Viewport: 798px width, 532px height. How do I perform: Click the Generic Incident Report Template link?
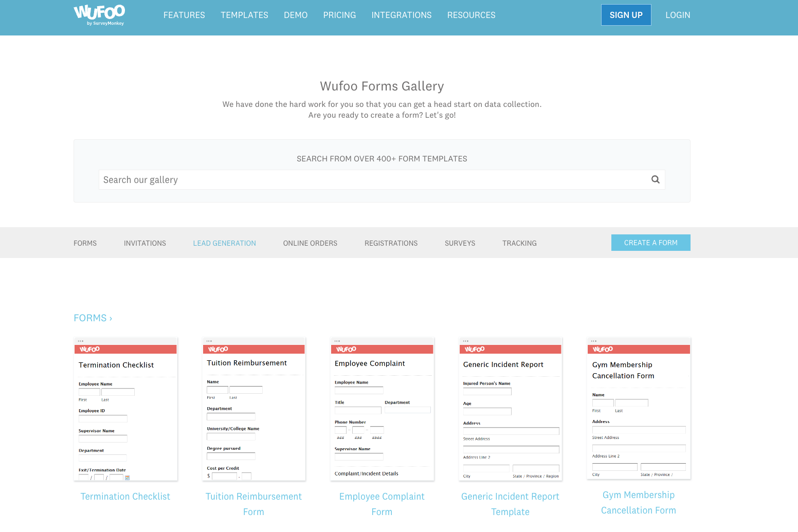tap(511, 504)
